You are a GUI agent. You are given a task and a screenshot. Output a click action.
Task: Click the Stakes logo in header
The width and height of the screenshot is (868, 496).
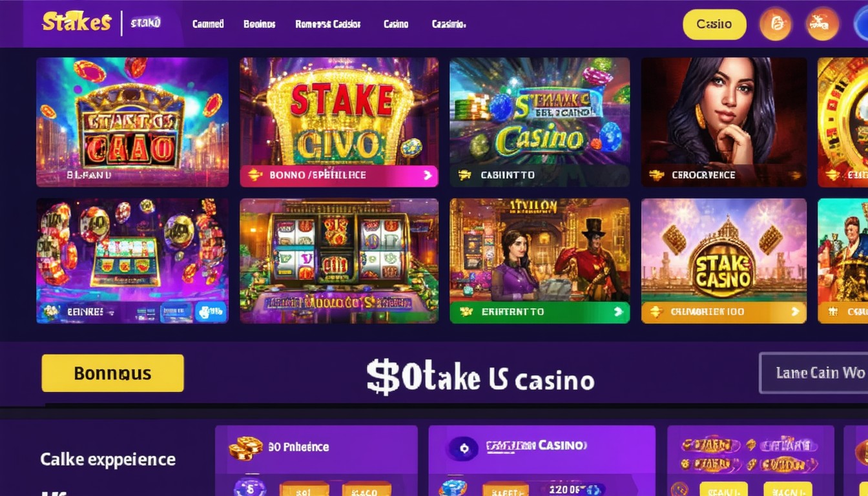(76, 21)
